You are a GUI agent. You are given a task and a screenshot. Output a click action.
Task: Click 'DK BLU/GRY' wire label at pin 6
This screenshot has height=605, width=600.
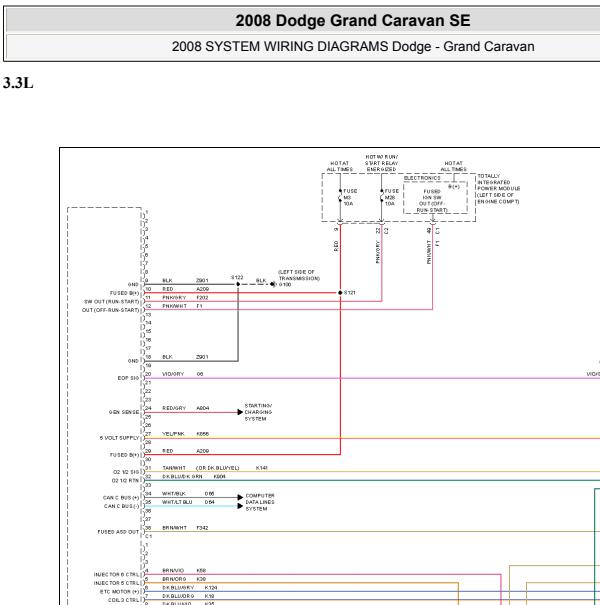[x=178, y=587]
